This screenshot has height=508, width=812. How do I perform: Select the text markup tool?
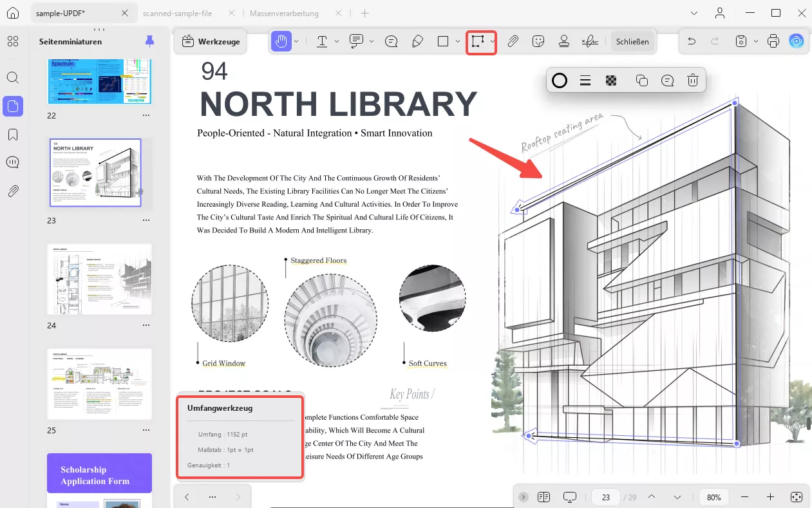point(322,41)
